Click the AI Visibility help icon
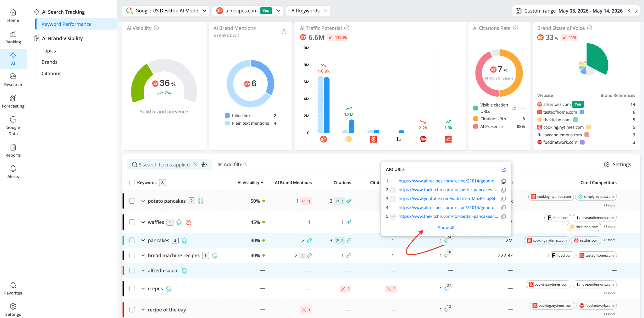 (x=156, y=28)
